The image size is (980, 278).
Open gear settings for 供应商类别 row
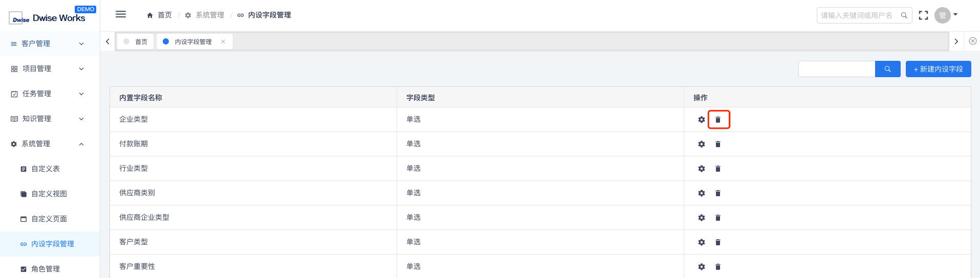[702, 193]
